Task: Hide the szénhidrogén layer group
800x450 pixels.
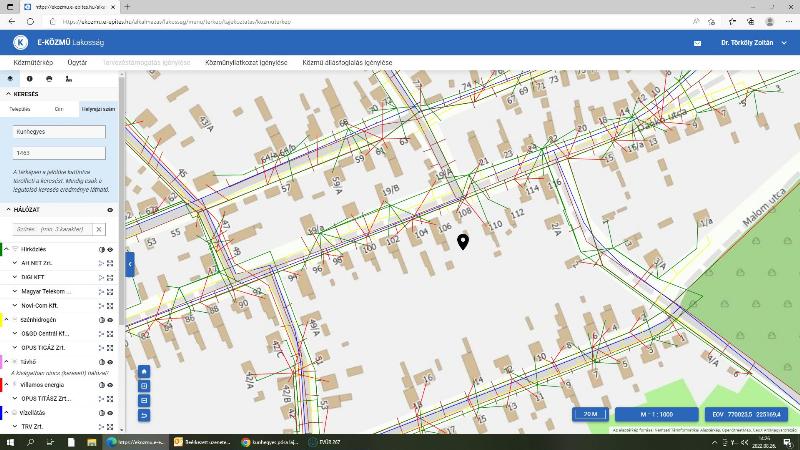Action: pyautogui.click(x=110, y=320)
